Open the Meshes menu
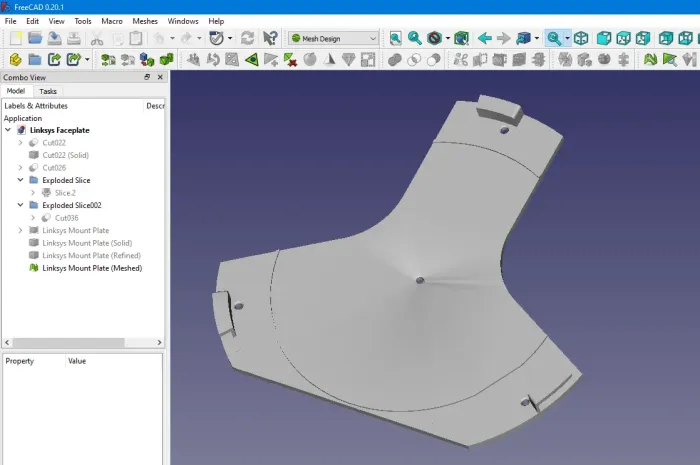The height and width of the screenshot is (465, 700). tap(145, 21)
